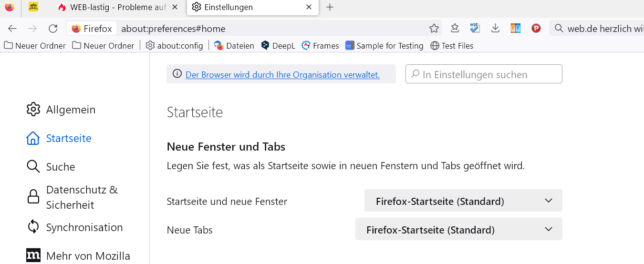Close the Einstellungen tab

coord(309,7)
